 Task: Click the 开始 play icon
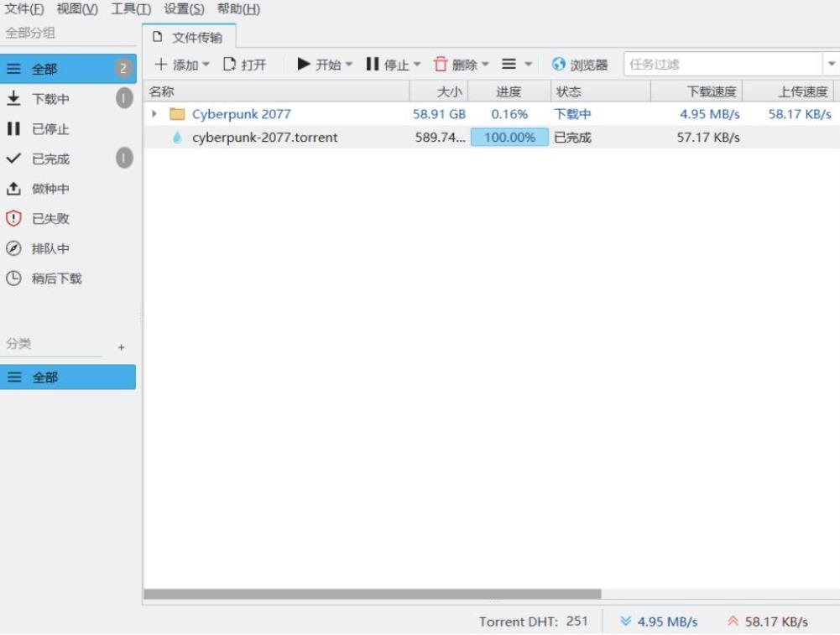[x=304, y=64]
